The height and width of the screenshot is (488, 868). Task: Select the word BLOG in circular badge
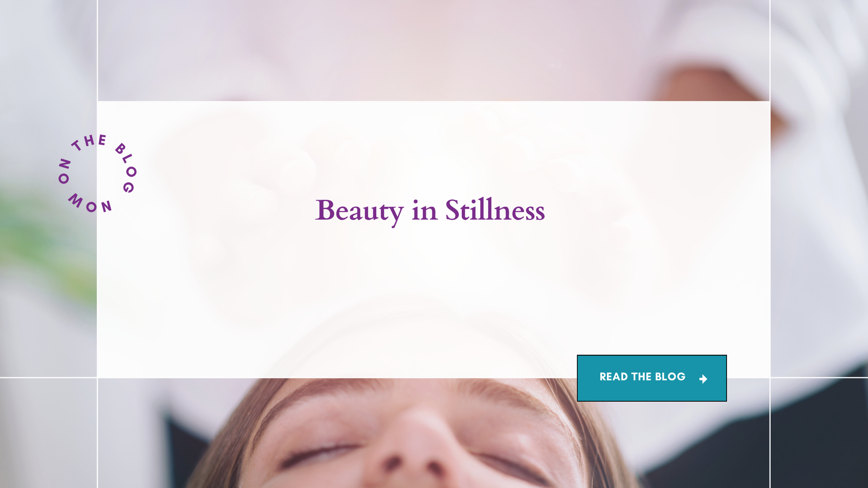pyautogui.click(x=127, y=168)
